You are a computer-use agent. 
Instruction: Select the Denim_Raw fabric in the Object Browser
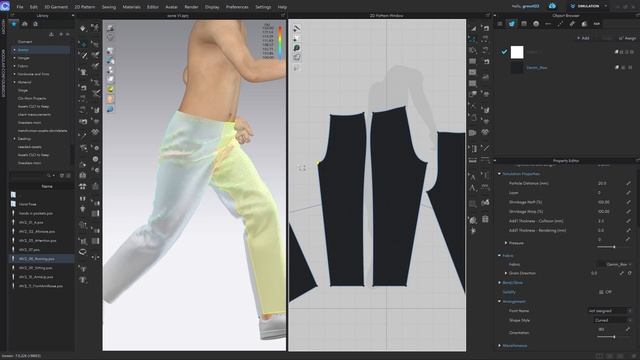536,67
